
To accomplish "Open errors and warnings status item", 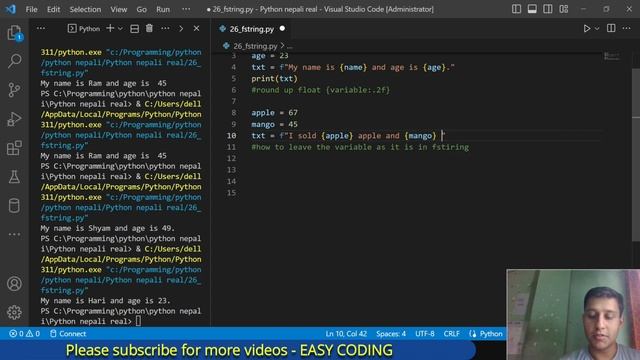I will [24, 333].
